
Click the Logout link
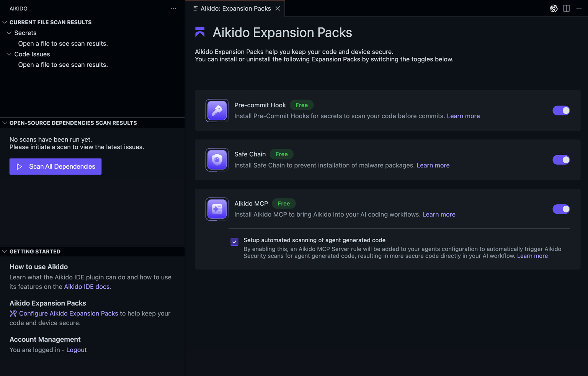(x=77, y=350)
